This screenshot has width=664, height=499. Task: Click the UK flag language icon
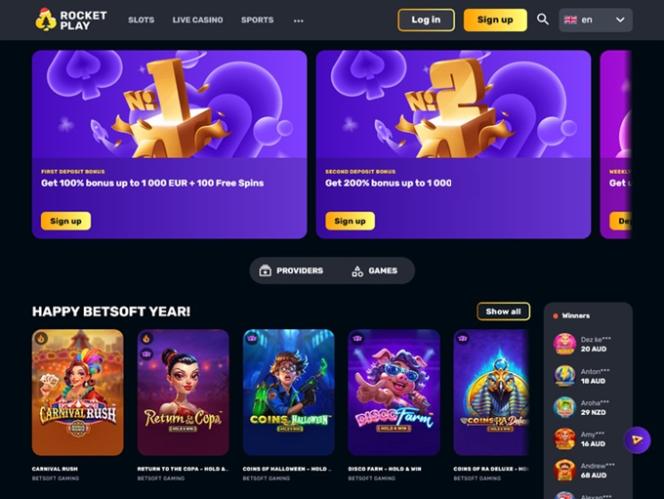click(570, 20)
